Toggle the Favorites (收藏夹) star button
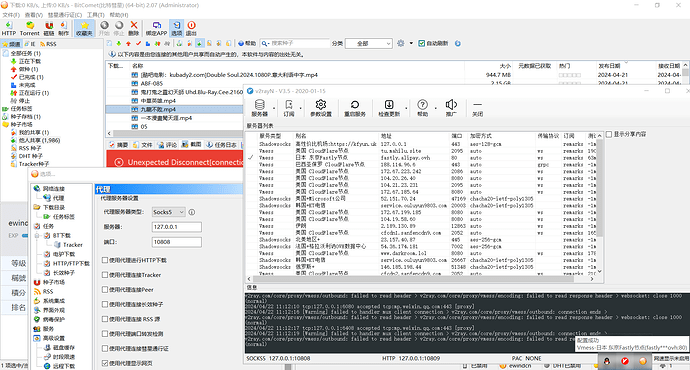Viewport: 690px width, 370px height. click(84, 28)
